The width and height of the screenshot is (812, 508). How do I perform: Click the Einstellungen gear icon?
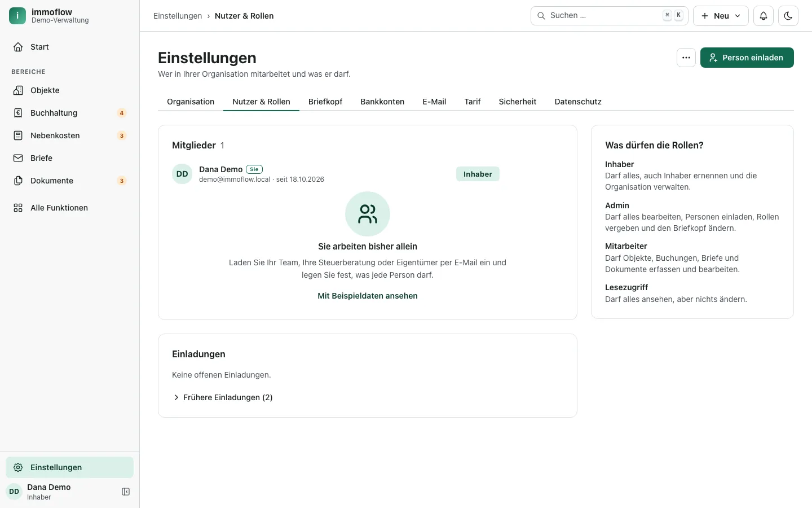[x=18, y=467]
